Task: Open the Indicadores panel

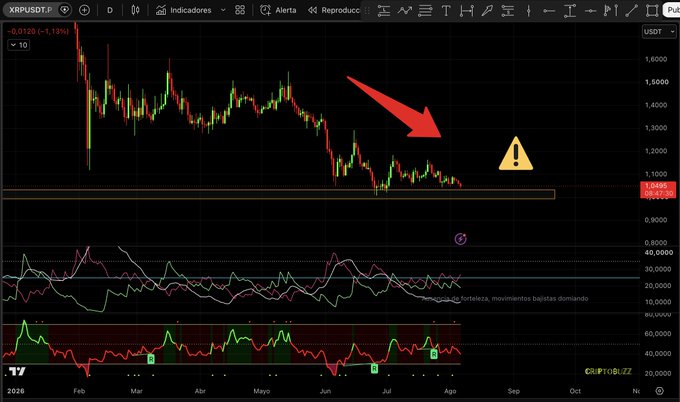Action: coord(183,10)
